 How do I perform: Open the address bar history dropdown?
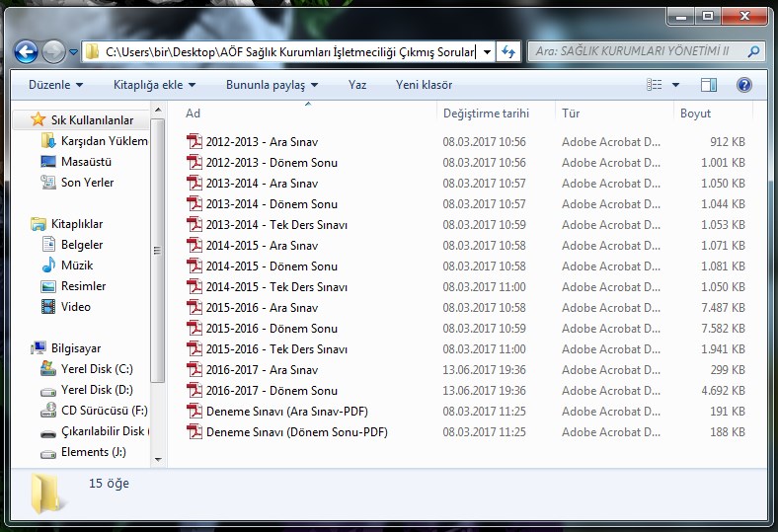coord(488,51)
